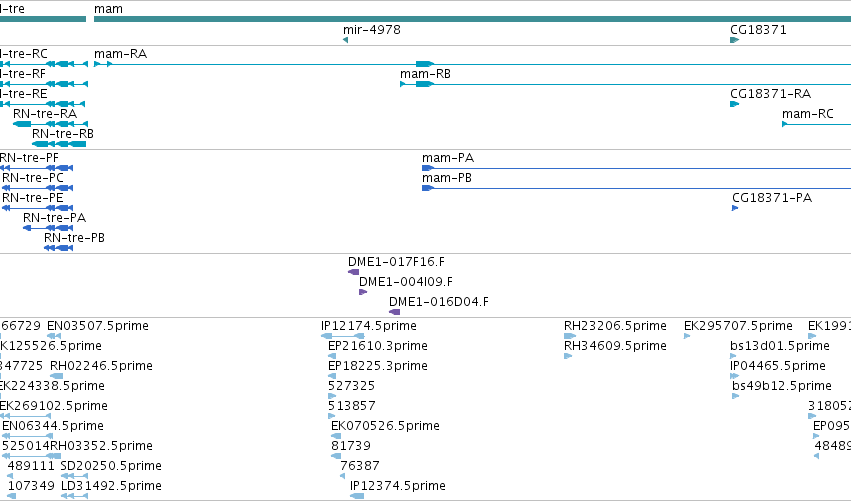Click the mam-PA protein feature start
Image resolution: width=851 pixels, height=501 pixels.
tap(428, 168)
